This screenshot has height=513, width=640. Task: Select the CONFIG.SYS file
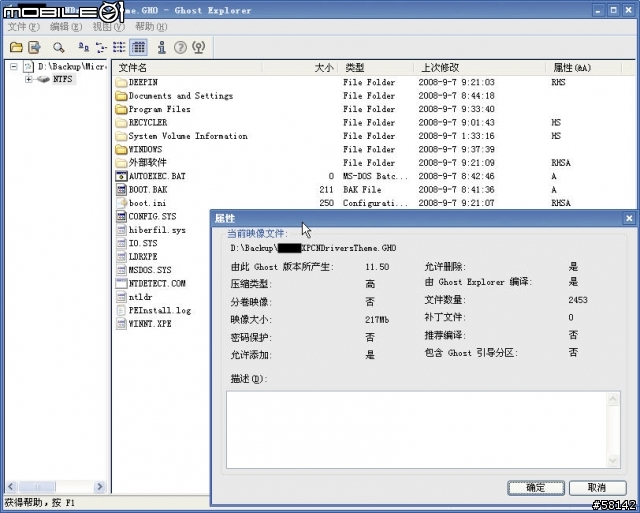point(147,216)
